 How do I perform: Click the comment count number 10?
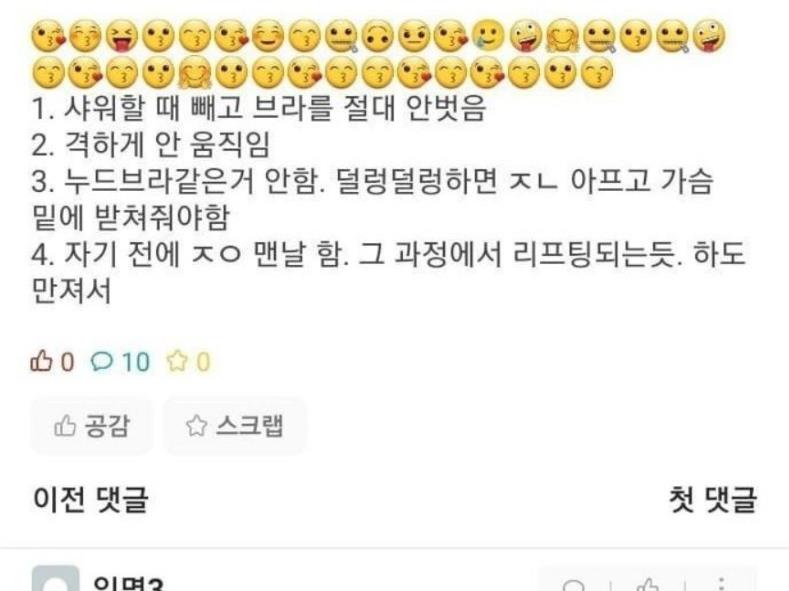[135, 362]
